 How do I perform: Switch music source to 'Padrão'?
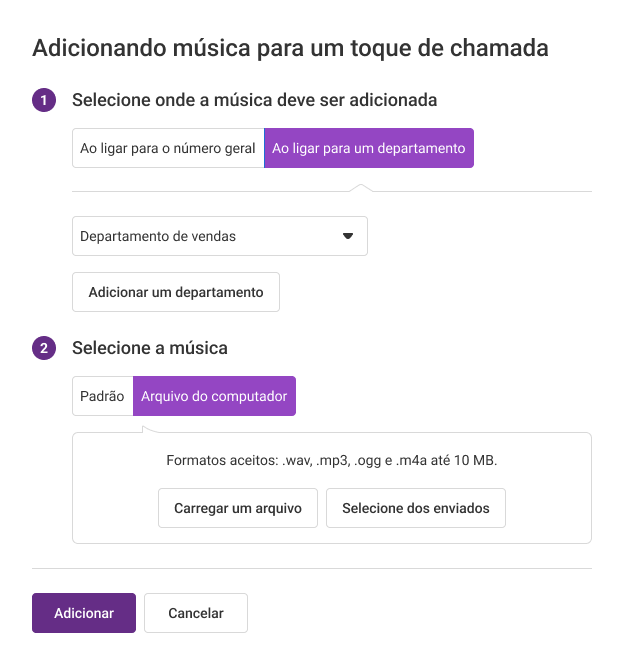click(103, 396)
